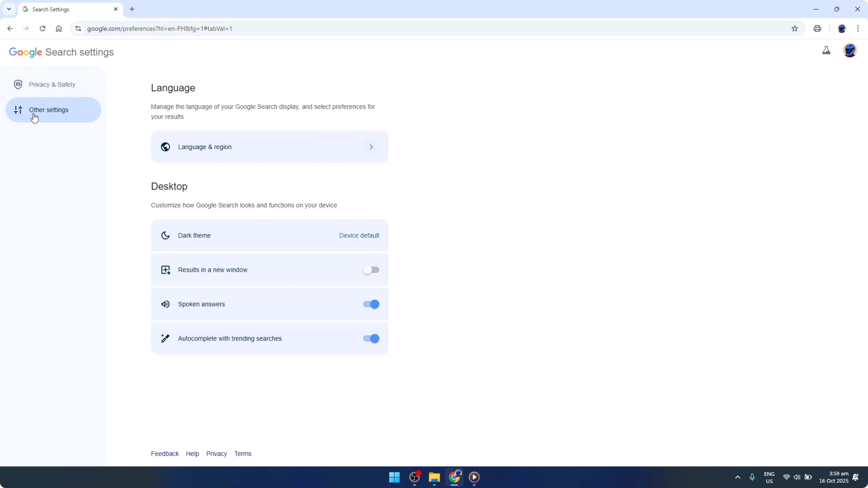
Task: Disable Spoken answers
Action: pyautogui.click(x=371, y=304)
